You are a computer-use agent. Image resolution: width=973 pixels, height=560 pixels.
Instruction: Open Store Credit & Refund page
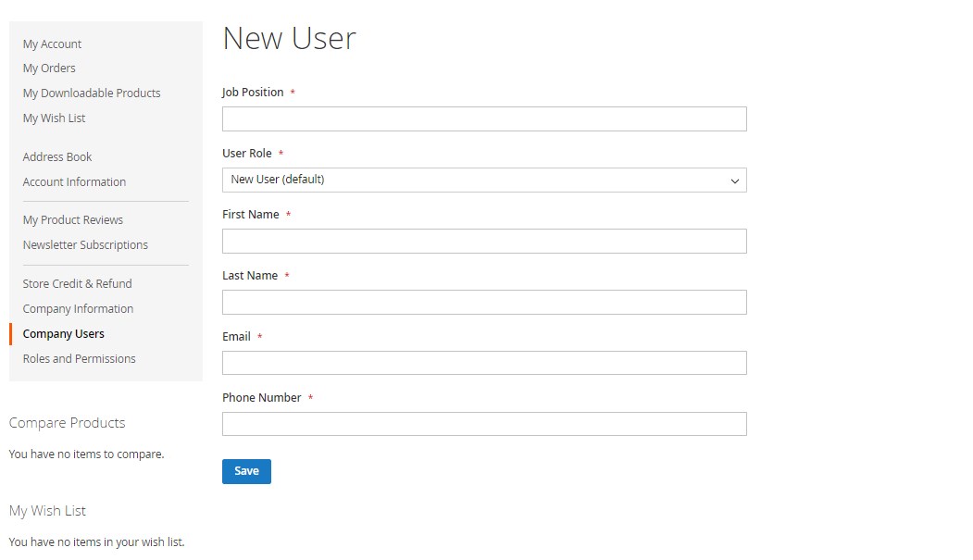click(77, 284)
